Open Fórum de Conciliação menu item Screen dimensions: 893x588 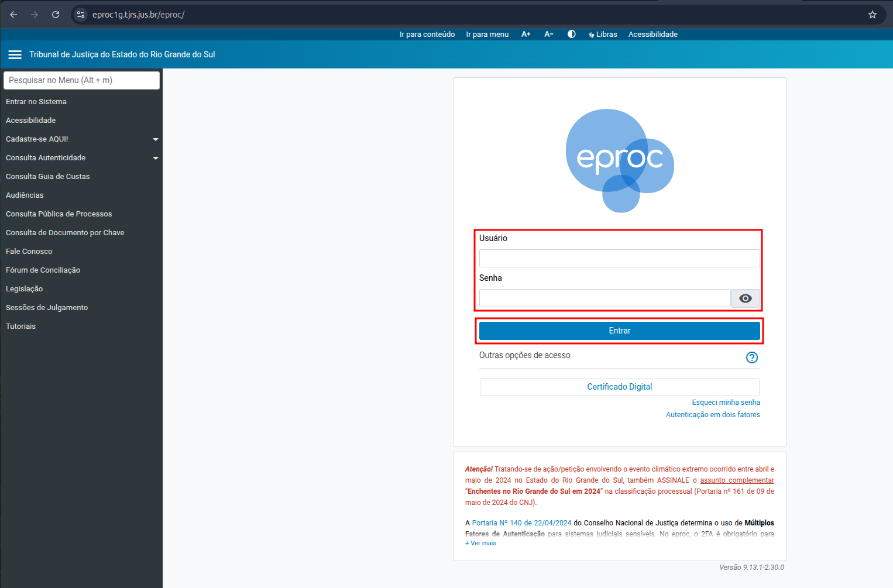(x=43, y=270)
